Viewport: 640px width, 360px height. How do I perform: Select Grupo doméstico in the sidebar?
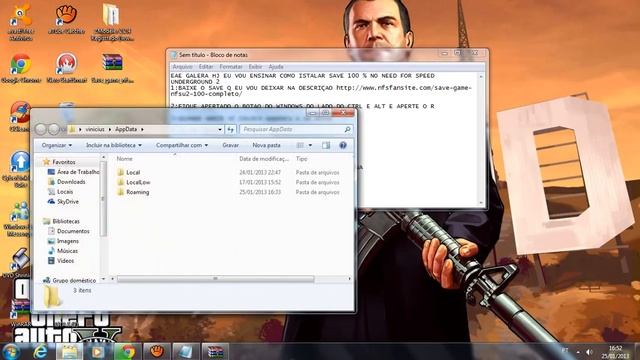tap(74, 280)
